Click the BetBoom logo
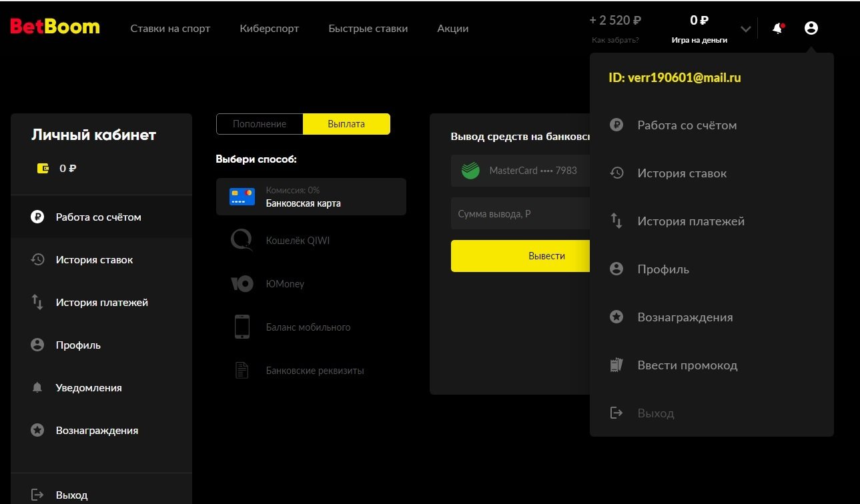This screenshot has height=504, width=860. [55, 27]
